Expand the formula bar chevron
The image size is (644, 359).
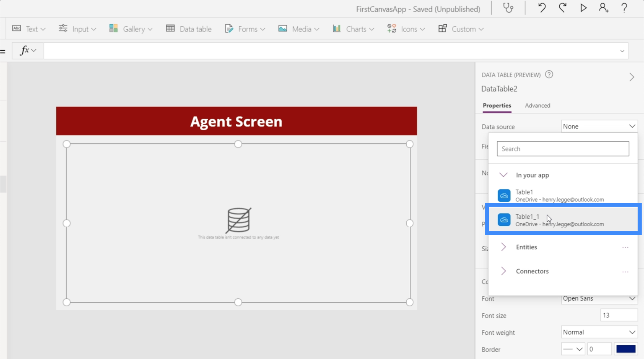pos(622,51)
